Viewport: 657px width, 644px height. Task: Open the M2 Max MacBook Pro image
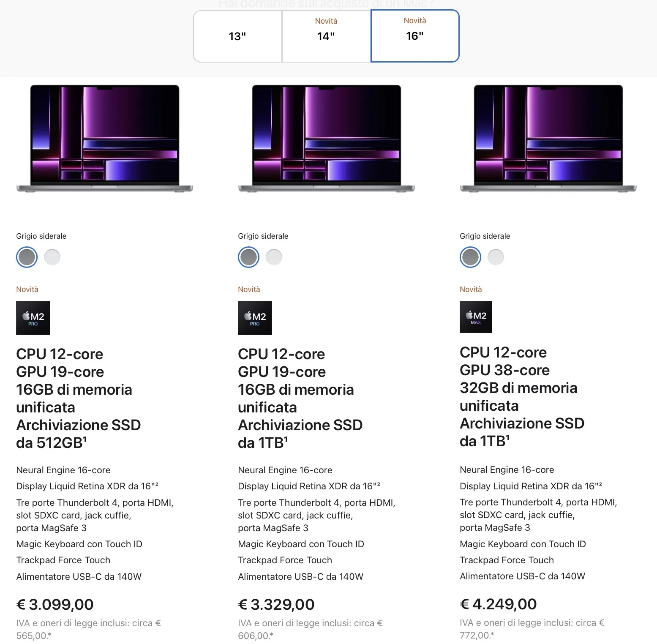[x=548, y=139]
